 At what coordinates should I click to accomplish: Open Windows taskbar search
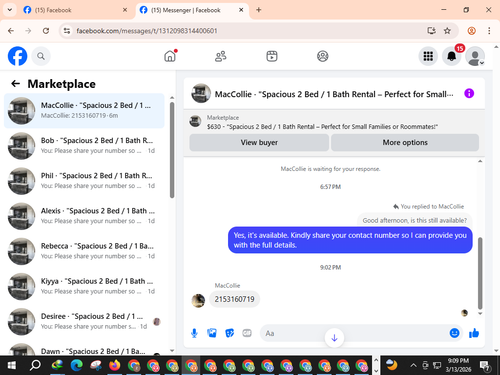pos(35,366)
